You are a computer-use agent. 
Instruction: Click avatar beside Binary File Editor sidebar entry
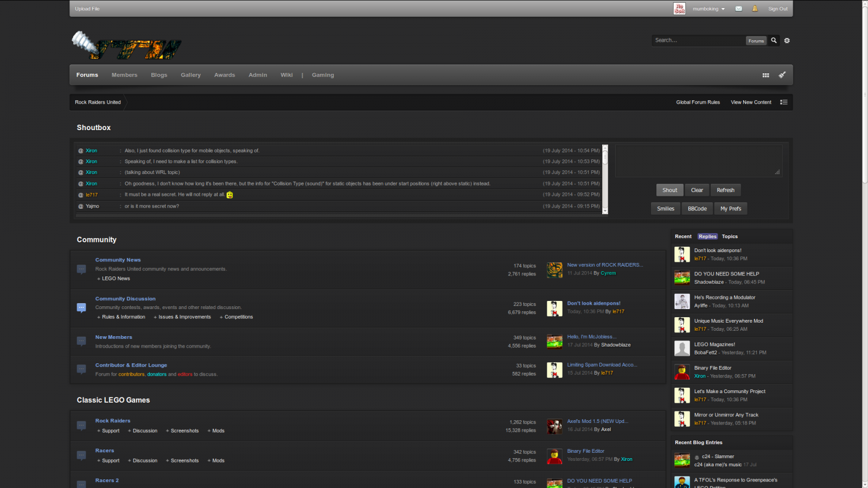[682, 371]
